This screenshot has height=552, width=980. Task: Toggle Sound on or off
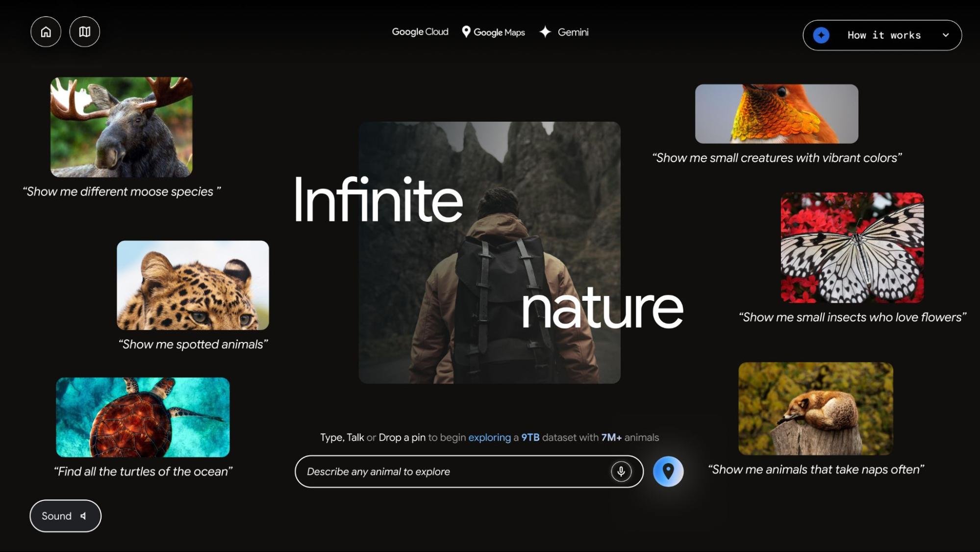tap(65, 515)
